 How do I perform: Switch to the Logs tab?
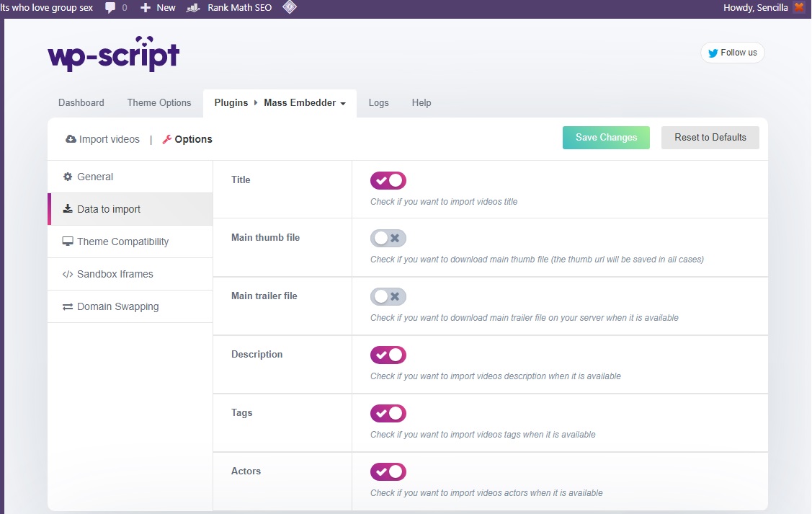(378, 102)
